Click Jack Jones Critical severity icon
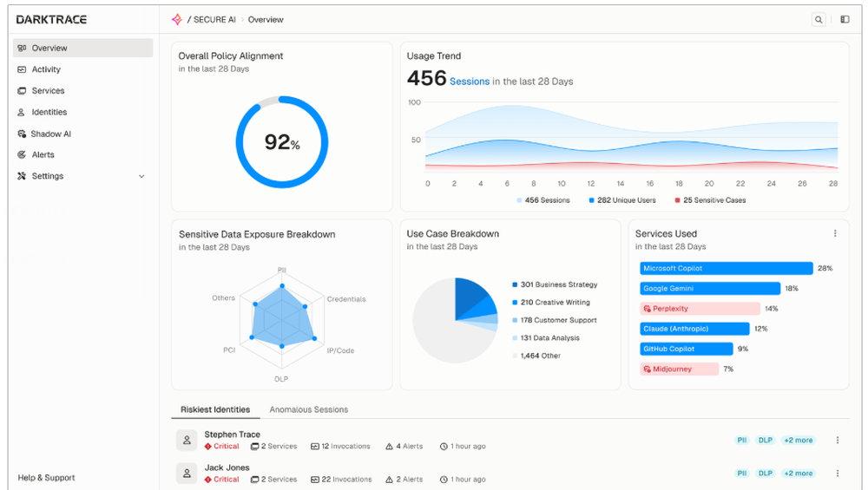 [x=208, y=480]
